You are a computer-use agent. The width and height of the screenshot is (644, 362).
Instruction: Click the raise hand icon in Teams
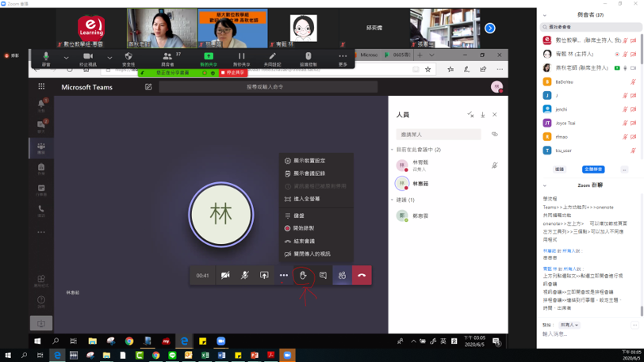[x=303, y=275]
